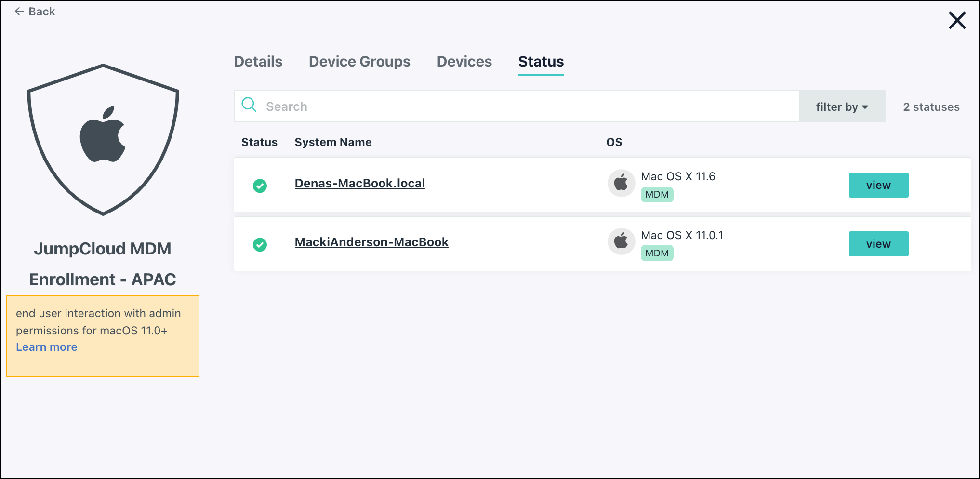Open the MackiAnderson-MacBook system link
Image resolution: width=980 pixels, height=479 pixels.
(371, 242)
